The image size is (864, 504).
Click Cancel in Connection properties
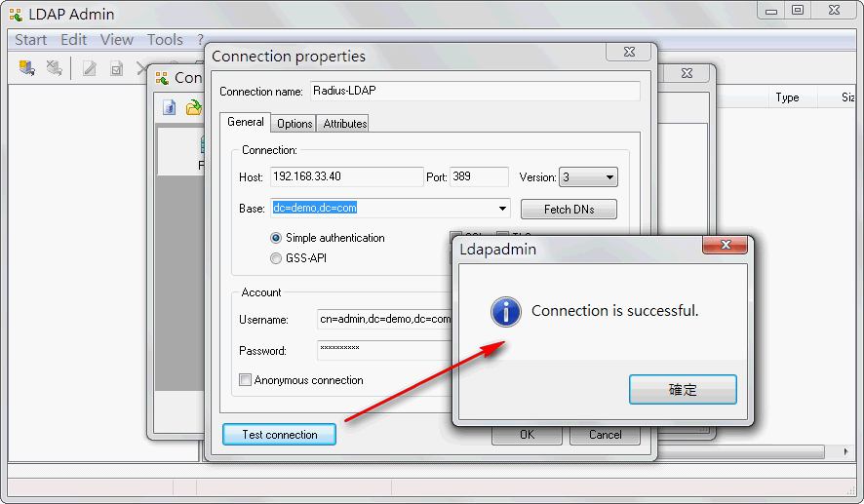605,435
